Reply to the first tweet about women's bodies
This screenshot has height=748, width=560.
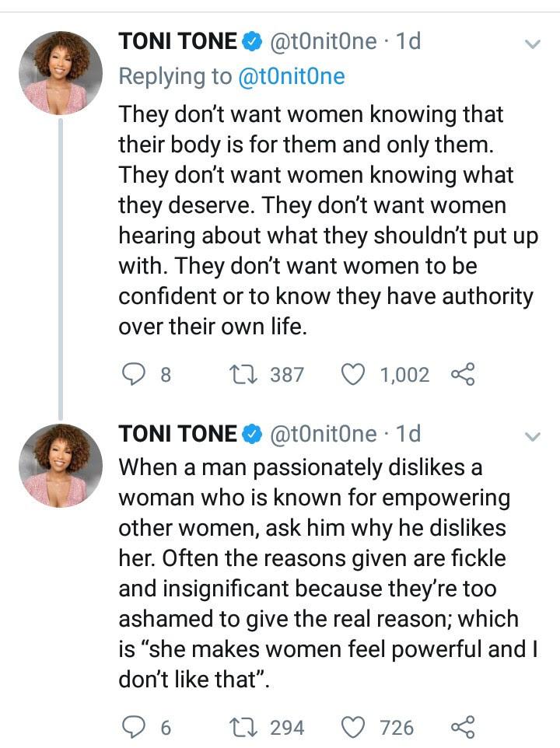pos(135,375)
